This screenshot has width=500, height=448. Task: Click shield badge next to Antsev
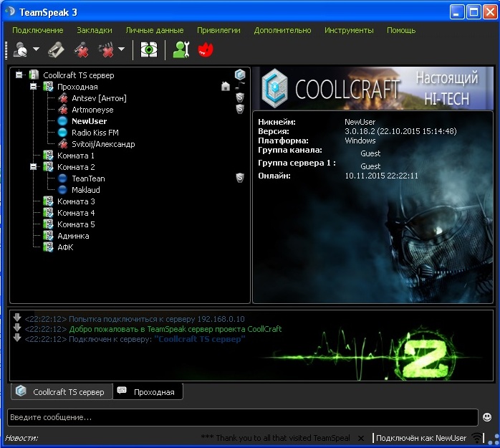[240, 97]
